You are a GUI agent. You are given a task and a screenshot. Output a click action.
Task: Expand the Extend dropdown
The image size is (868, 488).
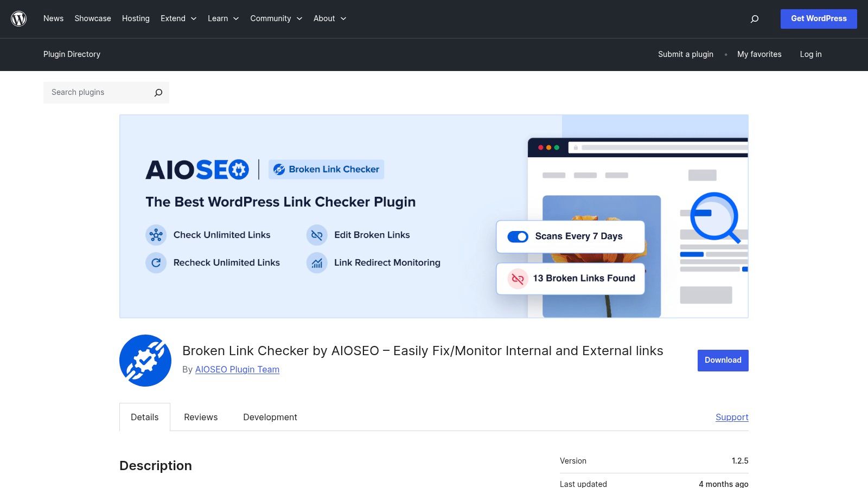178,18
